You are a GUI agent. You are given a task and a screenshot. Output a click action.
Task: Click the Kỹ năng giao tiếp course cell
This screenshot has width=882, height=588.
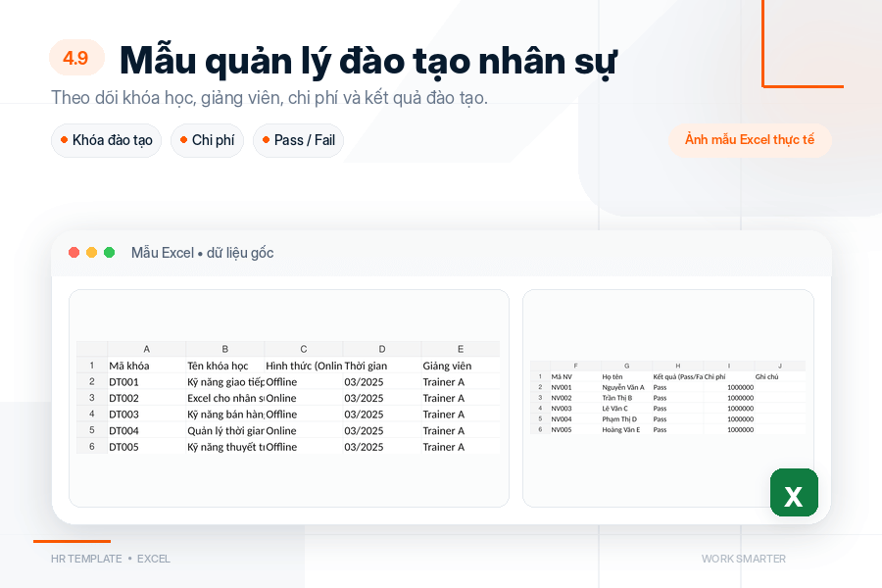225,382
